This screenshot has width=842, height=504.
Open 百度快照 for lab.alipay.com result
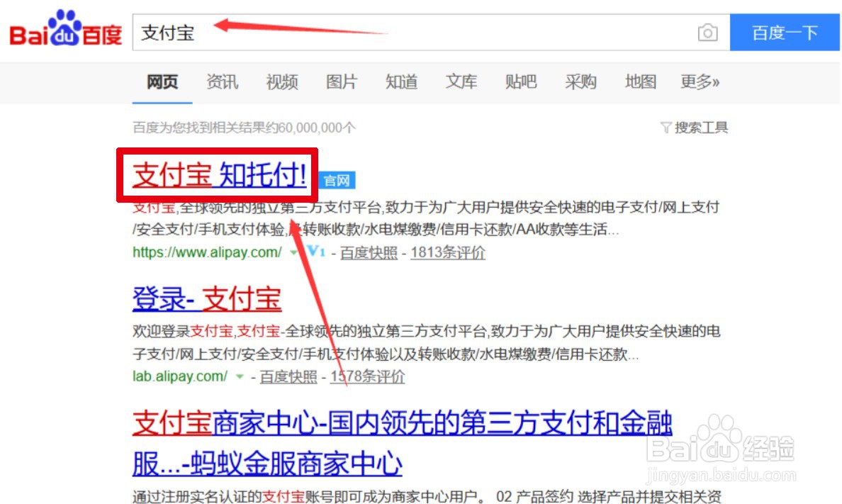288,376
